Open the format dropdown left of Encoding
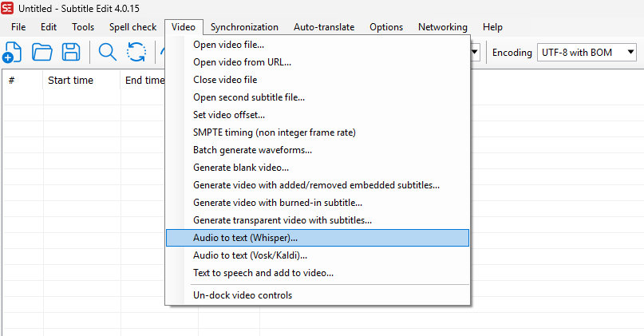Viewport: 644px width, 336px height. (476, 53)
